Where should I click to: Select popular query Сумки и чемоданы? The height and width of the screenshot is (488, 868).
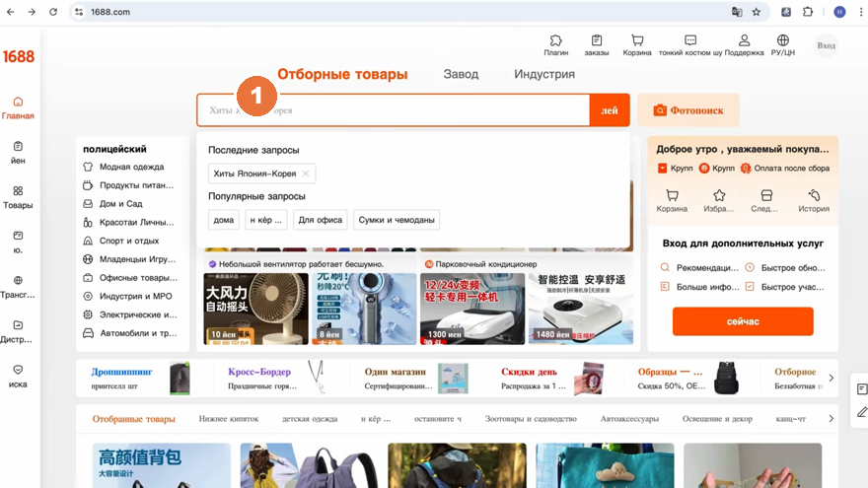coord(397,220)
